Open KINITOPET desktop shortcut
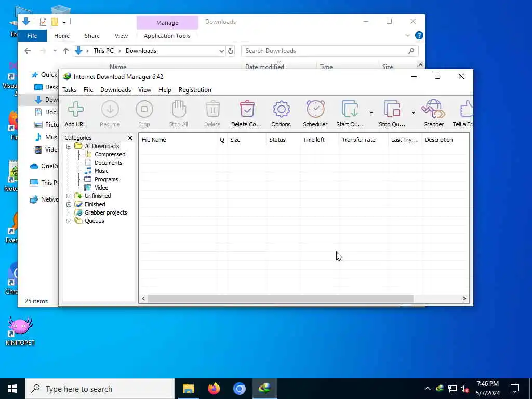 coord(20,330)
